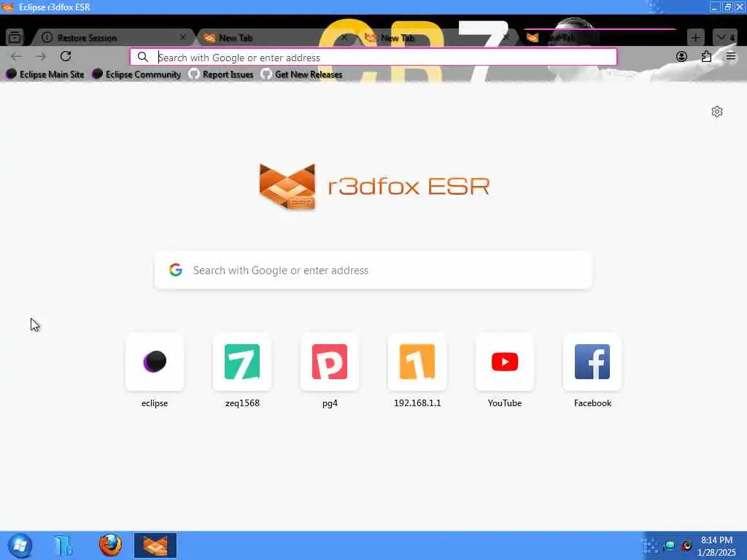Open Eclipse Main Site bookmark

[44, 74]
